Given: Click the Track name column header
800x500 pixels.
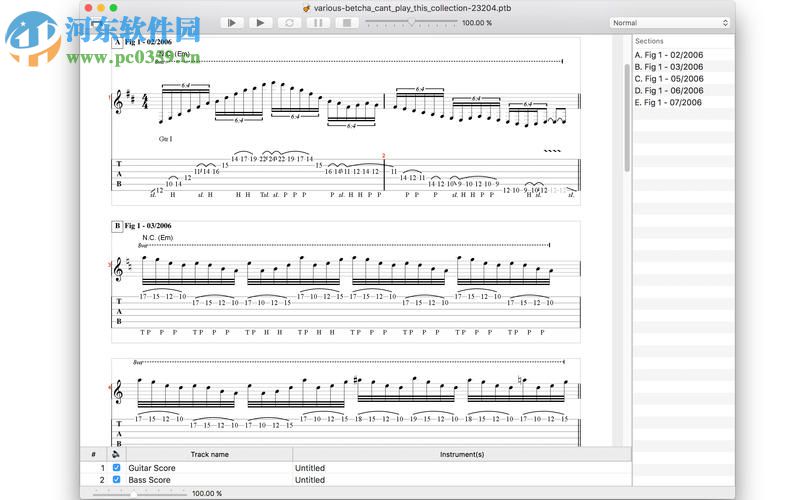Looking at the screenshot, I should pyautogui.click(x=209, y=454).
